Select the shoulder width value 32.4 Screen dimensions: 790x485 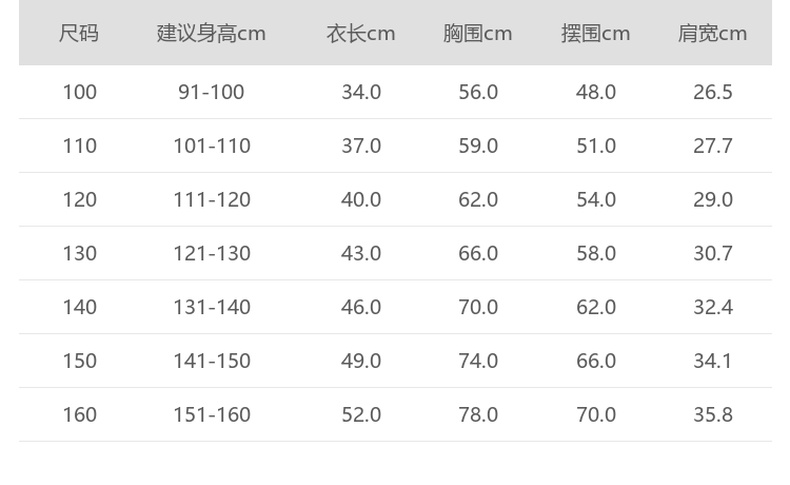point(713,307)
